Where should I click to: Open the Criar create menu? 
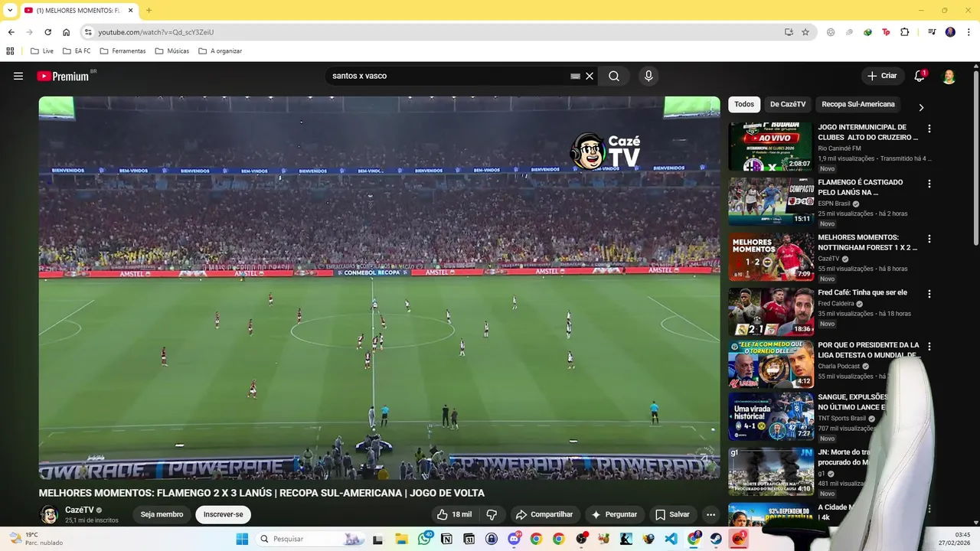(x=882, y=76)
